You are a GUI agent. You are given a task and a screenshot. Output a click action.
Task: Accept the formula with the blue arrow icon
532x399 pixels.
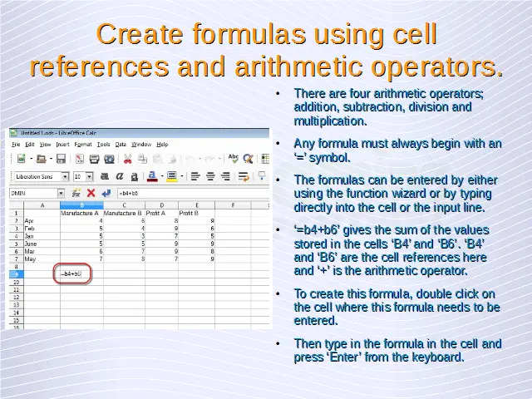coord(105,193)
